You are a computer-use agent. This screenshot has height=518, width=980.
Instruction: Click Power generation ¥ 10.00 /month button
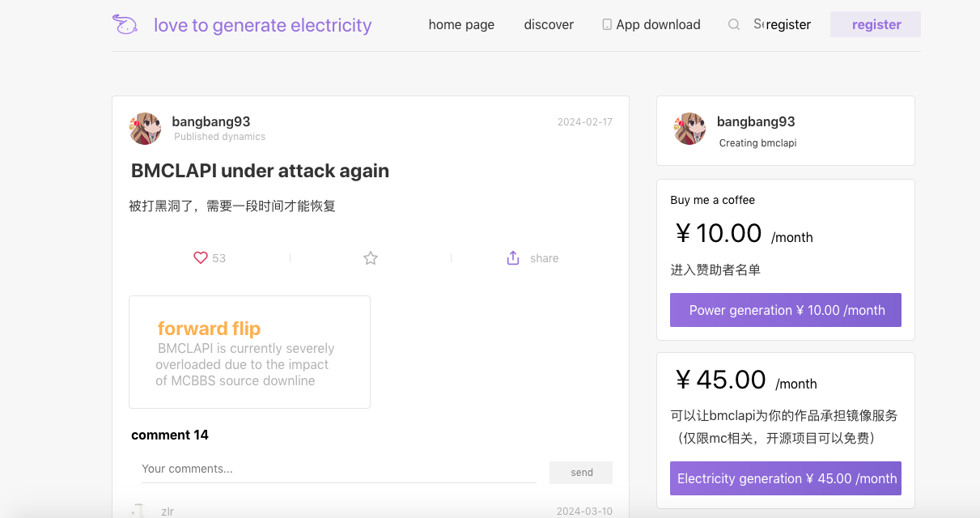786,310
